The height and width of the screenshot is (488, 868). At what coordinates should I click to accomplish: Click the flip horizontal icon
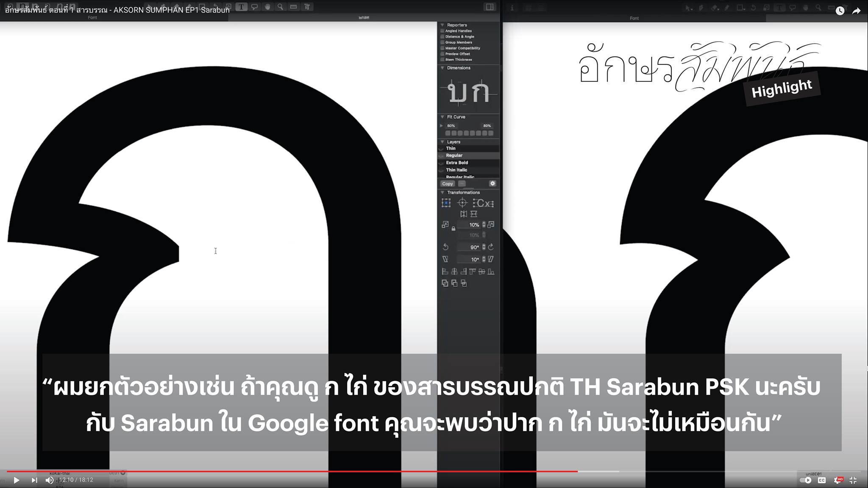point(464,214)
